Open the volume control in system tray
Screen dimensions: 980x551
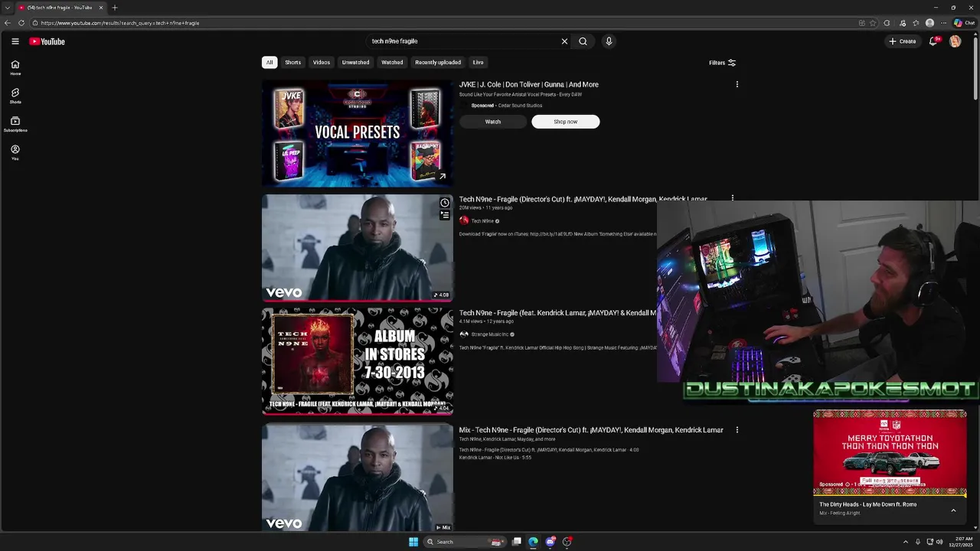click(x=941, y=542)
